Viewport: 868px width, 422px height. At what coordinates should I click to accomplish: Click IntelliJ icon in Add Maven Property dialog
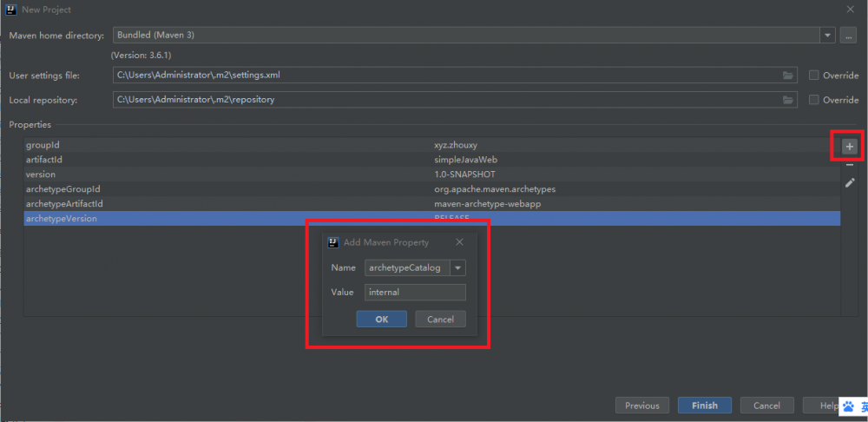pyautogui.click(x=333, y=242)
